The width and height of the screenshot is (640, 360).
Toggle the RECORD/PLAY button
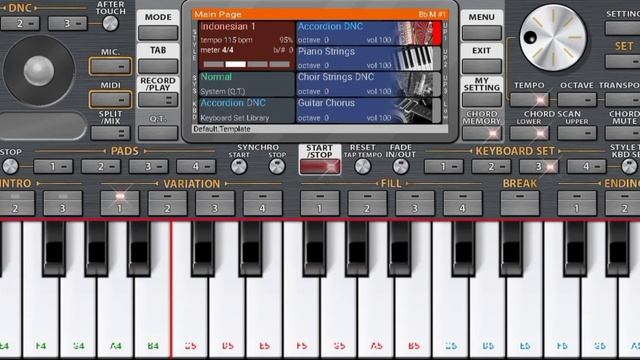tap(158, 100)
